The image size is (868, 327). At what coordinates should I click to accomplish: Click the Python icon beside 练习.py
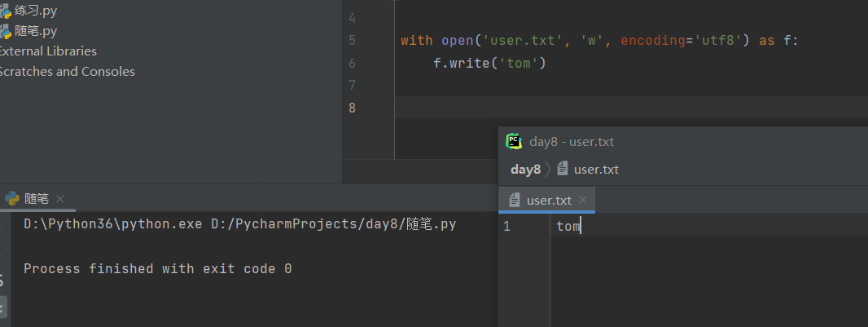[5, 11]
